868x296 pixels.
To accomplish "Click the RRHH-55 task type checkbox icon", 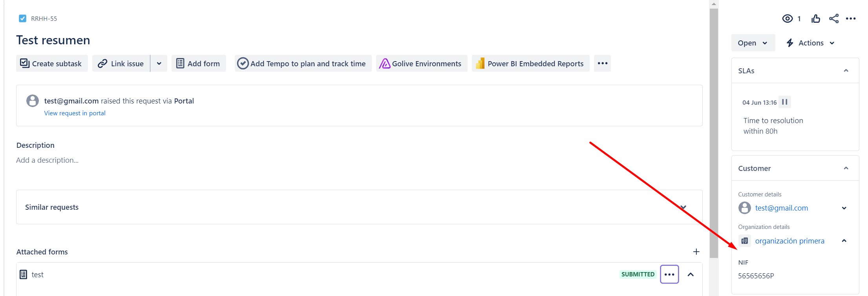I will click(x=23, y=18).
